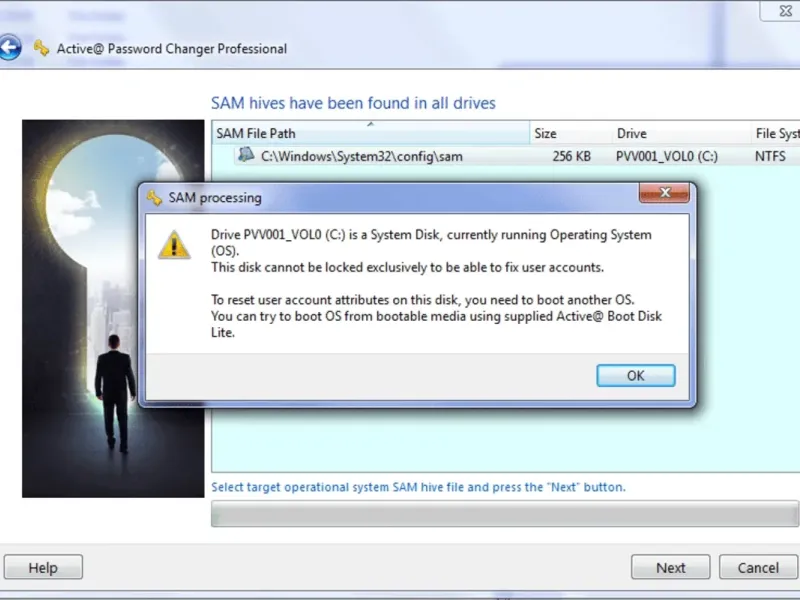The width and height of the screenshot is (800, 600).
Task: Click the 'Select target operational system SAM hive' hint
Action: tap(418, 487)
